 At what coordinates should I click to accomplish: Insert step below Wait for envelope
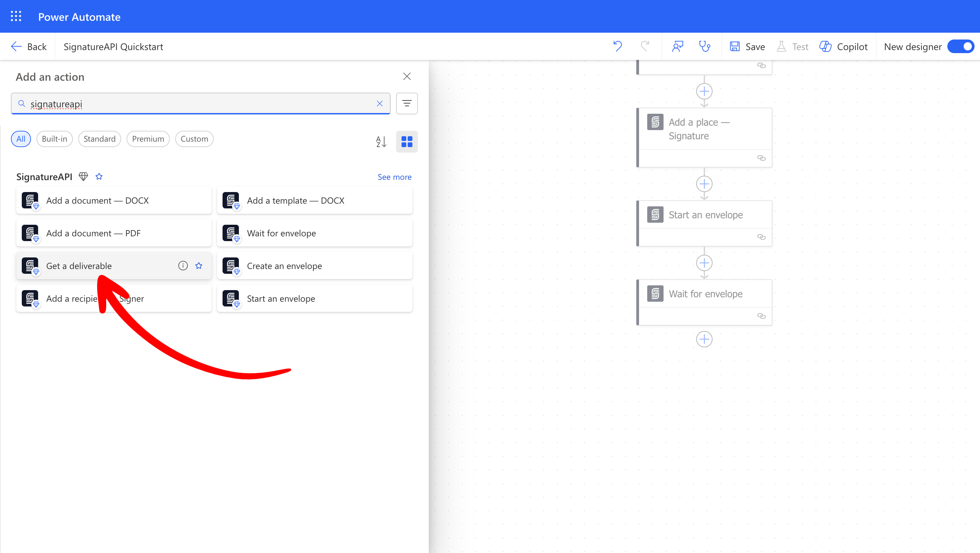tap(704, 339)
